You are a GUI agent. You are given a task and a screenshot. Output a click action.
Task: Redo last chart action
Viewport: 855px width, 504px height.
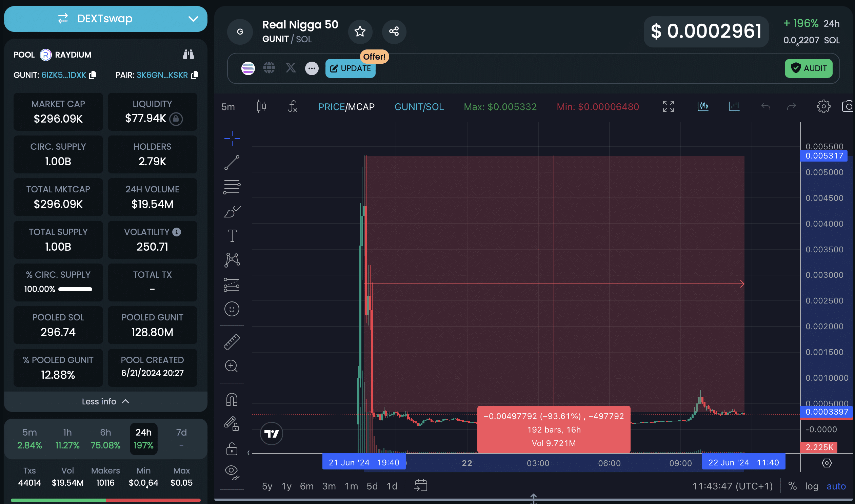pyautogui.click(x=792, y=107)
